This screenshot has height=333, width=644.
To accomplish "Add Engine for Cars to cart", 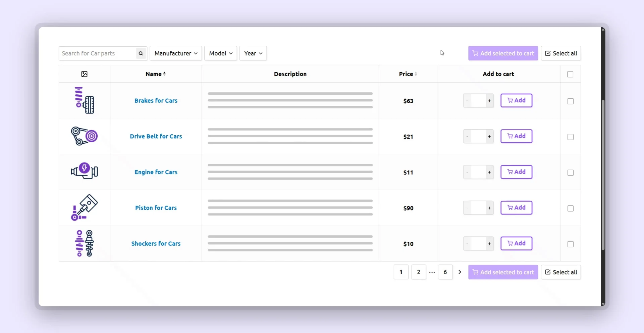I will tap(517, 172).
